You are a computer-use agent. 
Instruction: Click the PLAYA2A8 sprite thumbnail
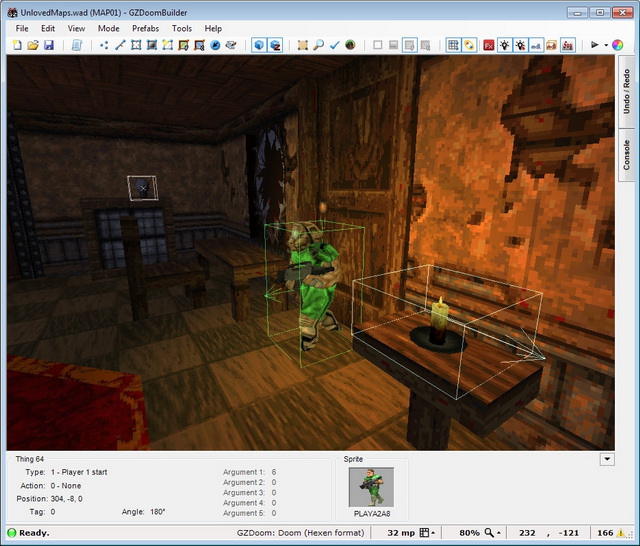click(x=370, y=487)
